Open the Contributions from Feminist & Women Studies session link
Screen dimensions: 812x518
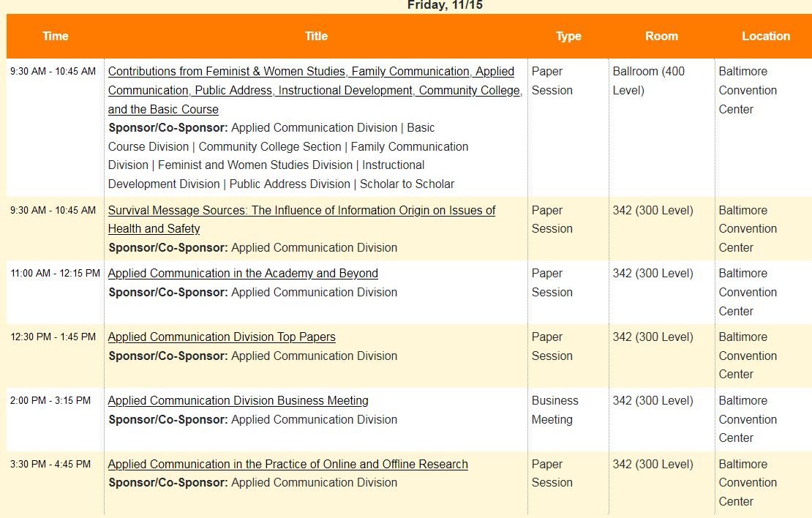315,90
